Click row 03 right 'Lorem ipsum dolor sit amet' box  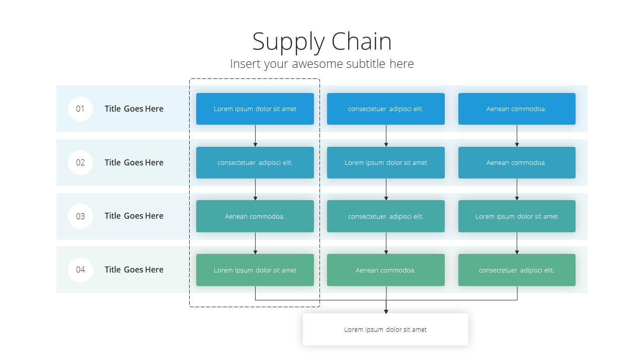click(x=517, y=216)
